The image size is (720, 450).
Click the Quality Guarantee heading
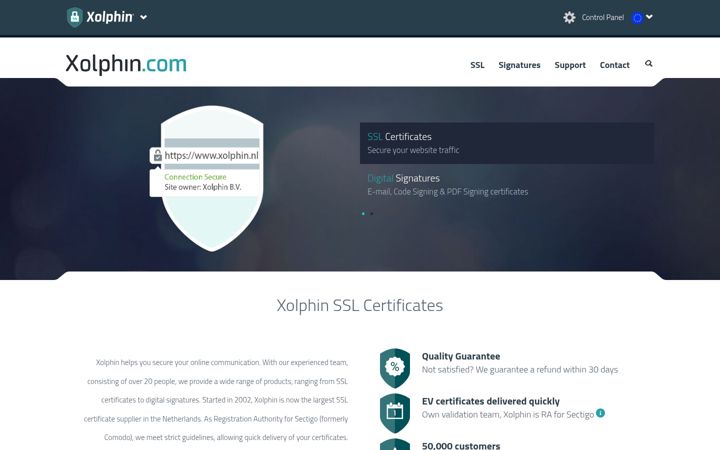(461, 356)
